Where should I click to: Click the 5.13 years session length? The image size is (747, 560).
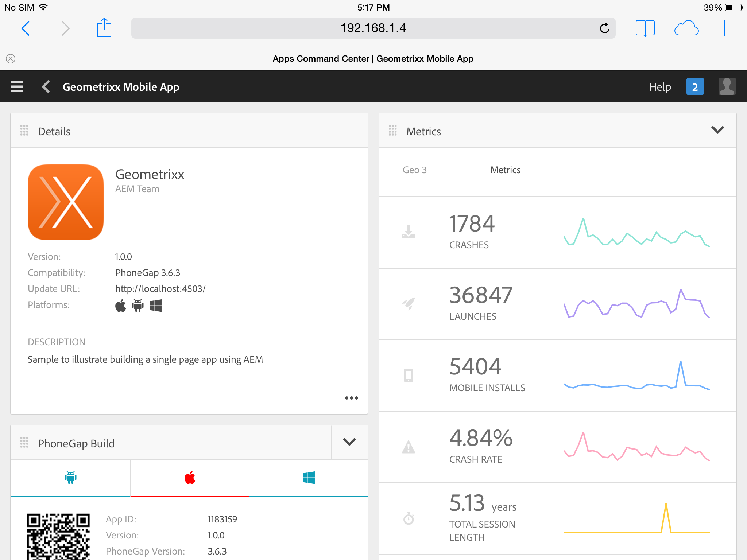[483, 503]
